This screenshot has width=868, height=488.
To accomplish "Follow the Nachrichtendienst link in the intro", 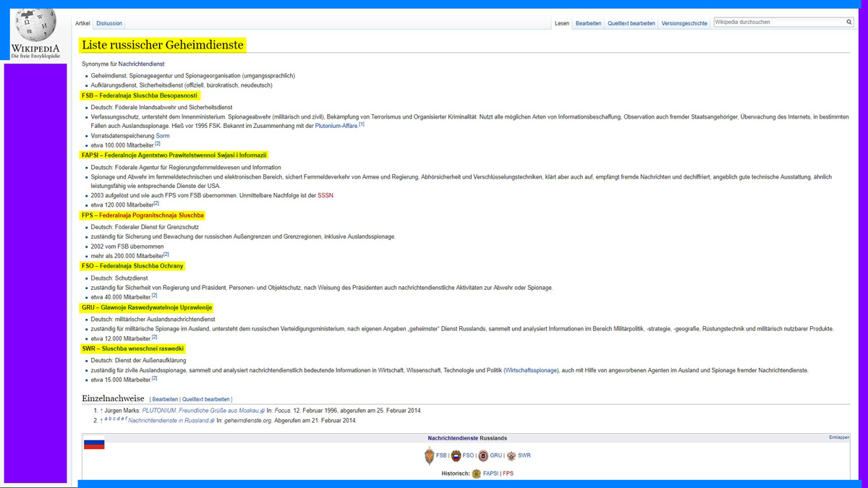I will [141, 64].
